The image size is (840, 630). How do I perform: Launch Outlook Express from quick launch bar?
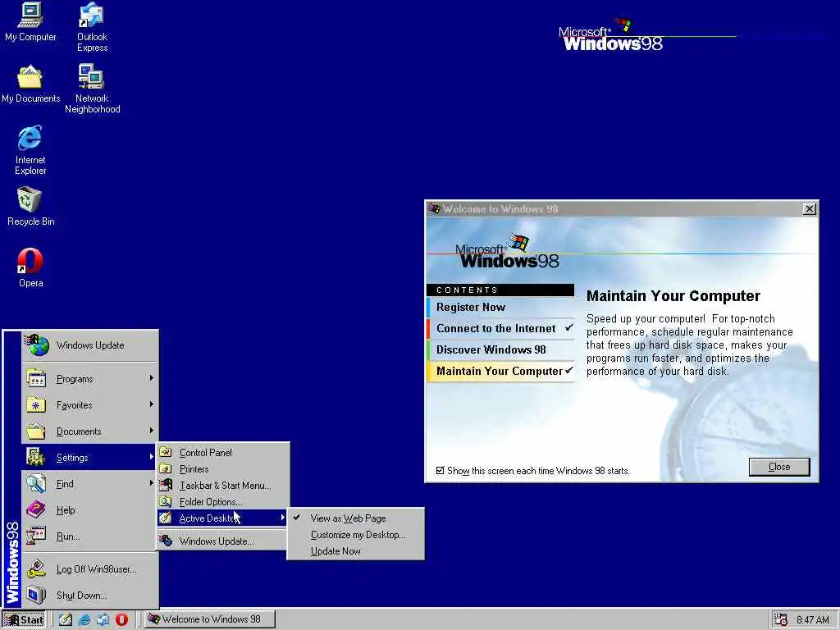[x=103, y=619]
